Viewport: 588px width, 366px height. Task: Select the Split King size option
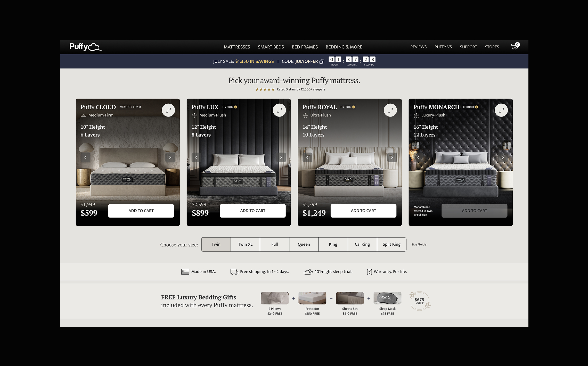pos(392,244)
